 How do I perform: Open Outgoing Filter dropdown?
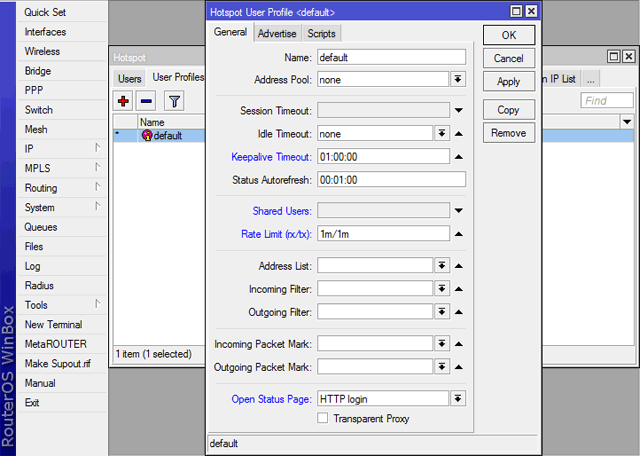[x=442, y=311]
